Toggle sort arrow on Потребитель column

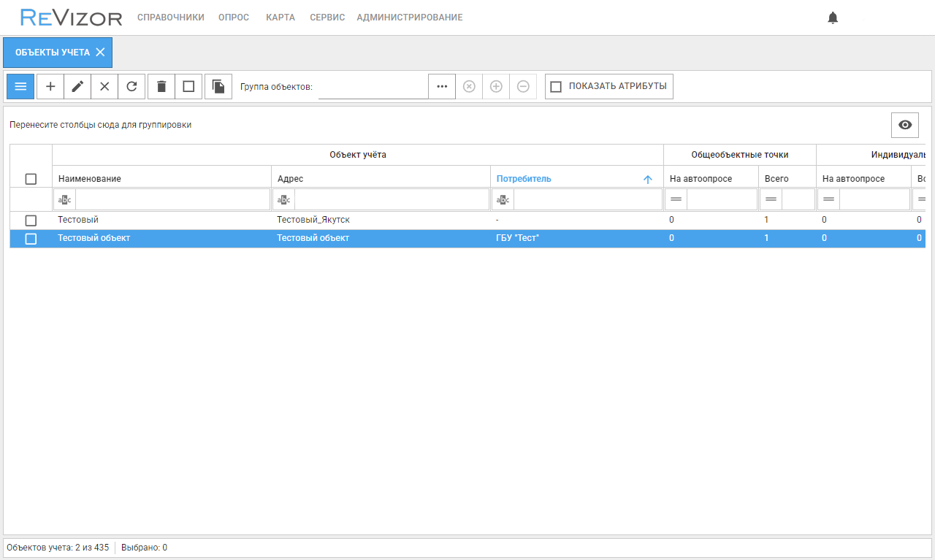[647, 179]
